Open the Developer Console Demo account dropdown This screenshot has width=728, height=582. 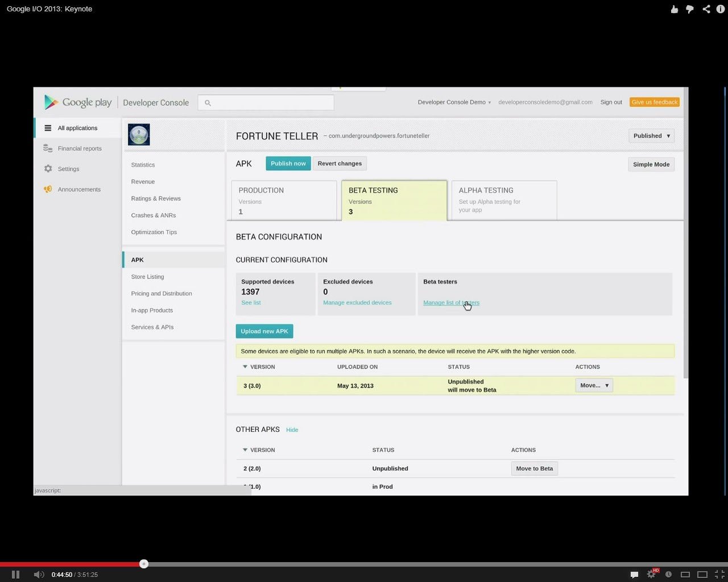coord(454,102)
